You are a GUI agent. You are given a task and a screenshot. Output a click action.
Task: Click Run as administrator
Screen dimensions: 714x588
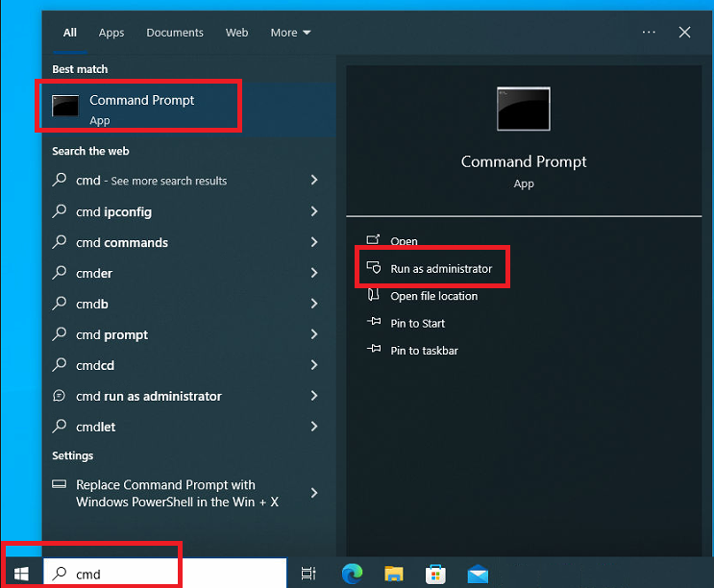440,269
